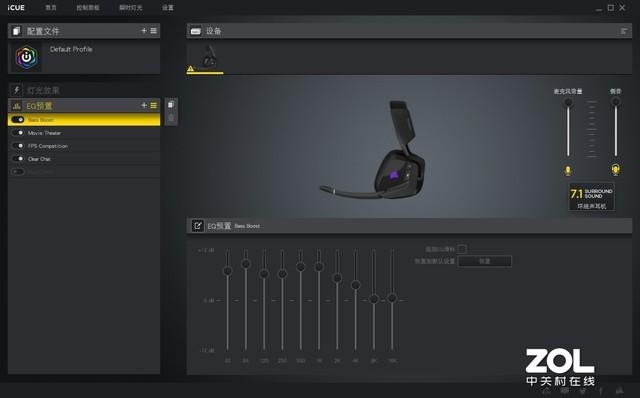The width and height of the screenshot is (640, 398).
Task: Click the reset button in EQ settings
Action: [484, 261]
